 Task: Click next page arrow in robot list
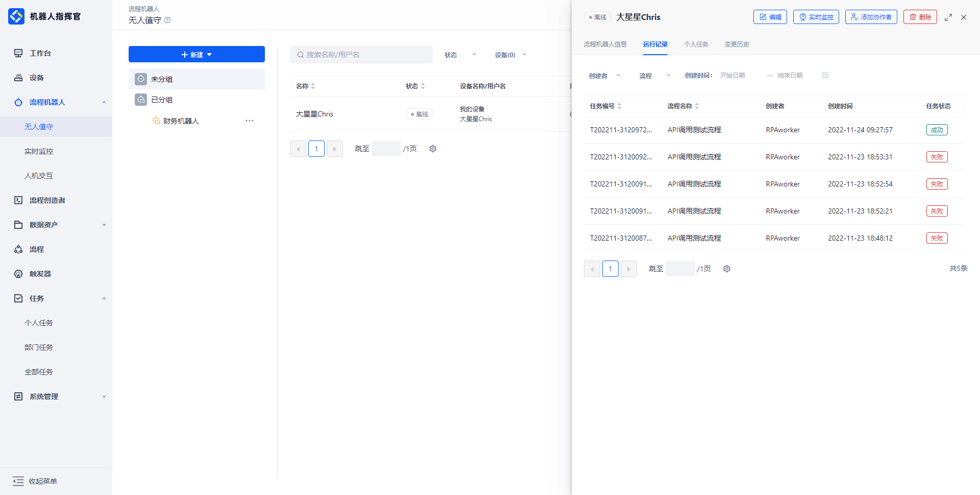click(x=335, y=149)
